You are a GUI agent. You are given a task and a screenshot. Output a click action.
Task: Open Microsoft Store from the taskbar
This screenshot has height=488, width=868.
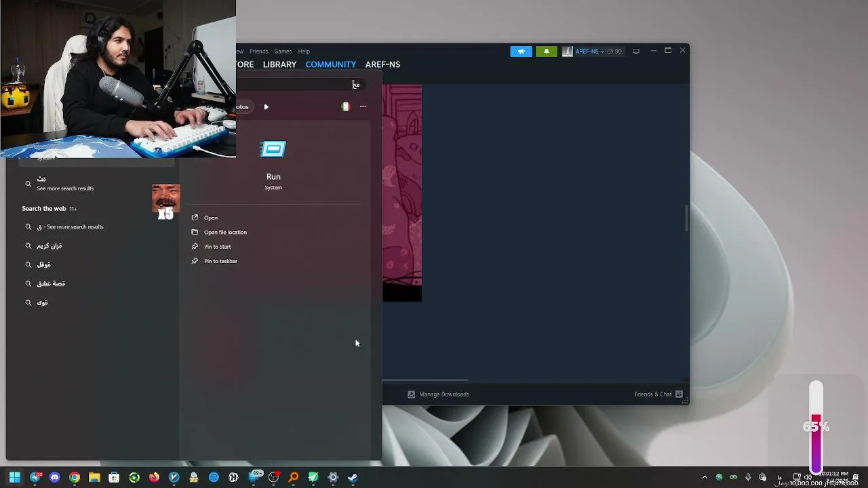pos(114,477)
